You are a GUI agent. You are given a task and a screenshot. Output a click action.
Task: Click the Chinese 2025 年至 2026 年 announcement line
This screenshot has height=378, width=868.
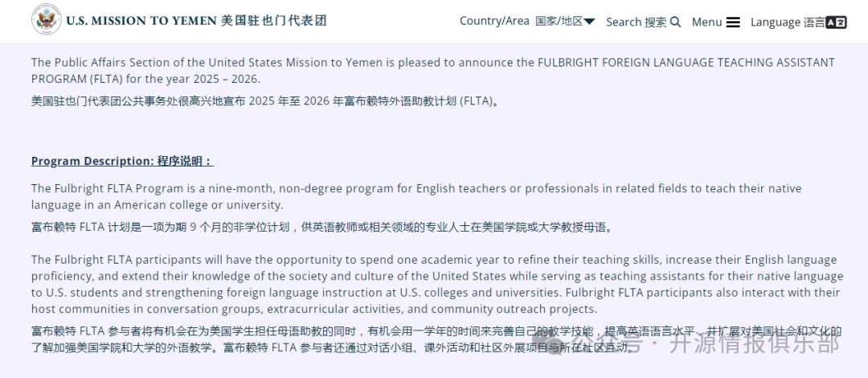click(265, 101)
